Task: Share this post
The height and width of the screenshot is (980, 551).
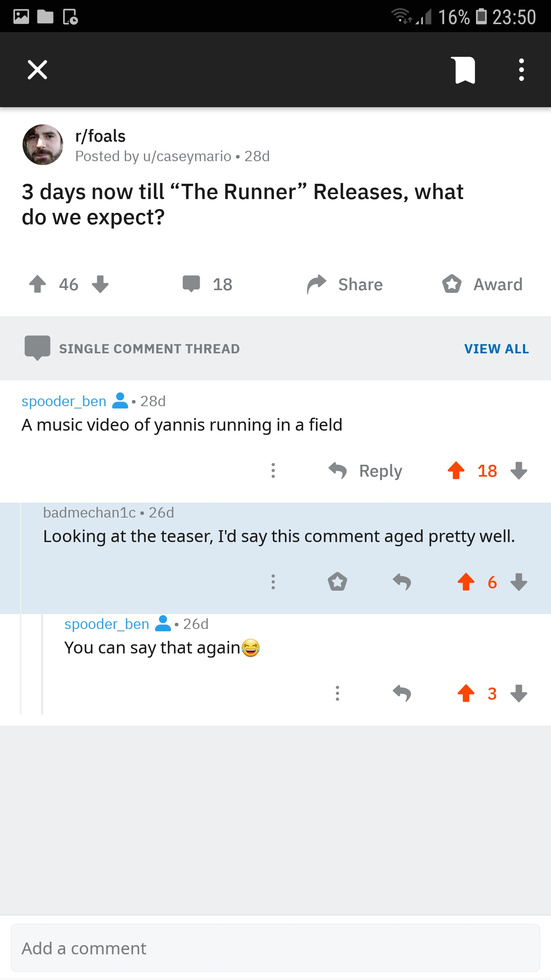Action: coord(345,284)
